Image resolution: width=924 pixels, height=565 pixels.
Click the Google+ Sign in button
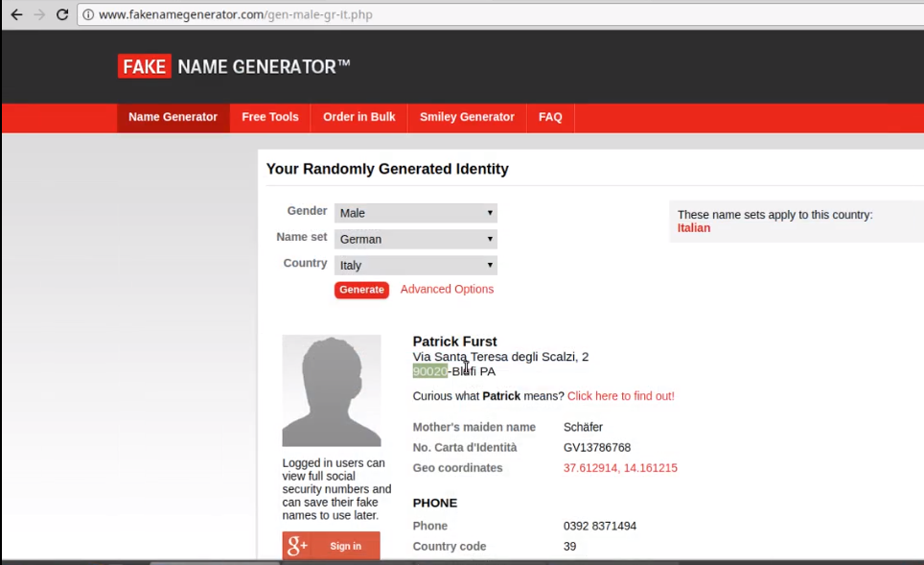click(332, 546)
